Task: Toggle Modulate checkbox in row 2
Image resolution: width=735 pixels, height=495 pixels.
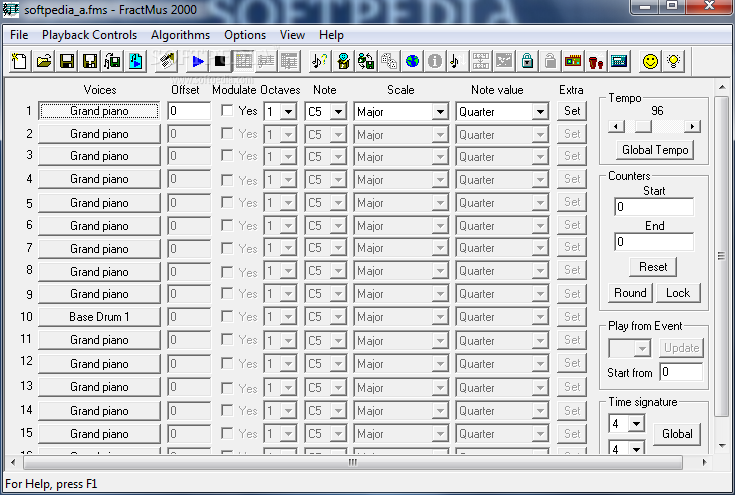Action: click(x=227, y=134)
